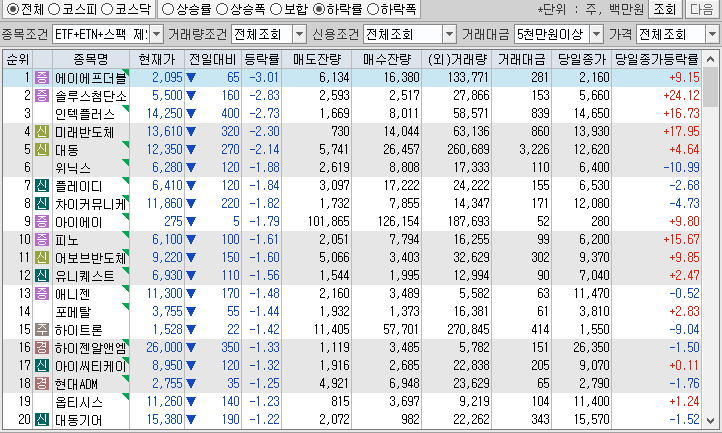The width and height of the screenshot is (722, 433).
Task: Click the down arrow in 포메탈 row
Action: click(191, 312)
